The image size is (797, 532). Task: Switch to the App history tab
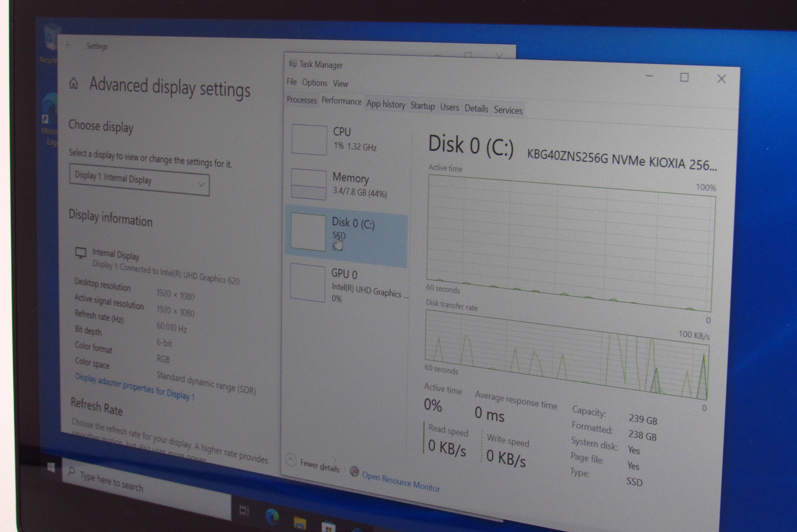point(386,104)
